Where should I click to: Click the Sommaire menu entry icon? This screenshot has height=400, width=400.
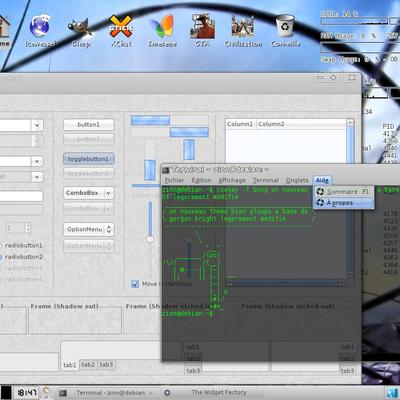pos(320,192)
